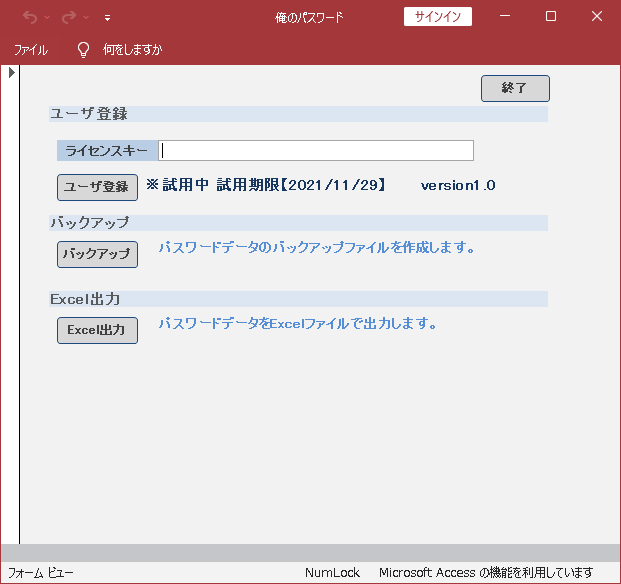This screenshot has height=584, width=621.
Task: Expand Customize Quick Access Toolbar menu
Action: (107, 17)
